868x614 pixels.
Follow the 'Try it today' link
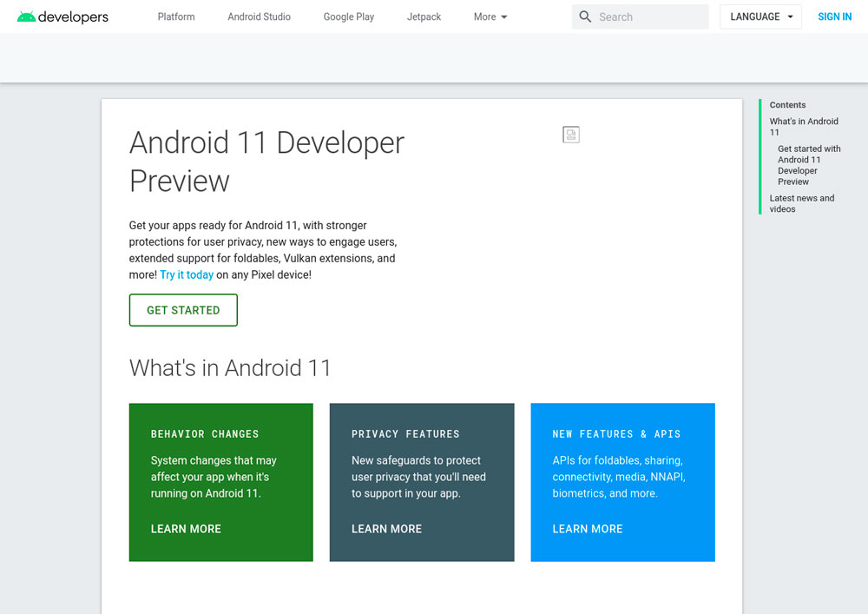pyautogui.click(x=187, y=274)
